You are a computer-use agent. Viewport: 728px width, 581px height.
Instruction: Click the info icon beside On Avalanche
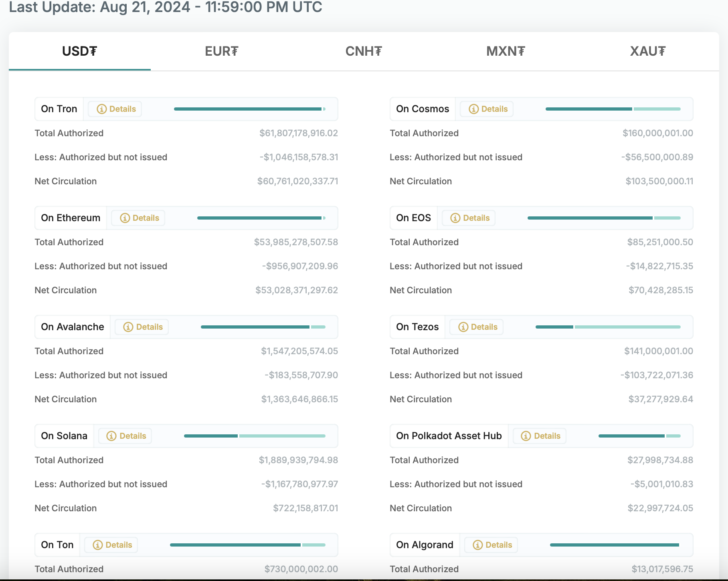coord(128,327)
